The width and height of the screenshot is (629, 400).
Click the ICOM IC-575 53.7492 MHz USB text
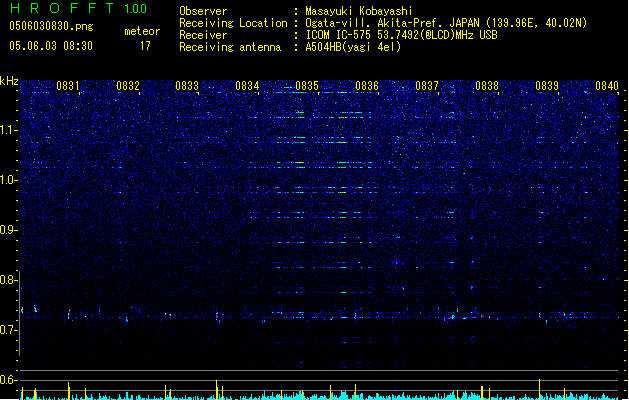pos(401,35)
